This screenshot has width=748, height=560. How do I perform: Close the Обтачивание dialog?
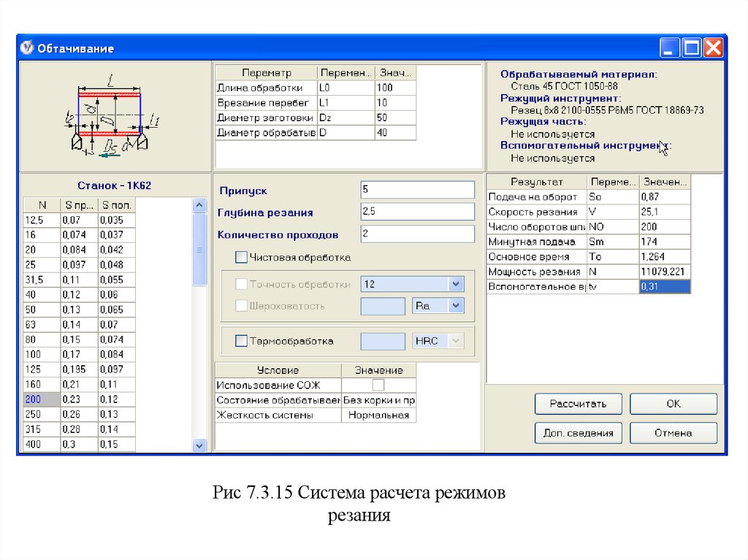713,48
